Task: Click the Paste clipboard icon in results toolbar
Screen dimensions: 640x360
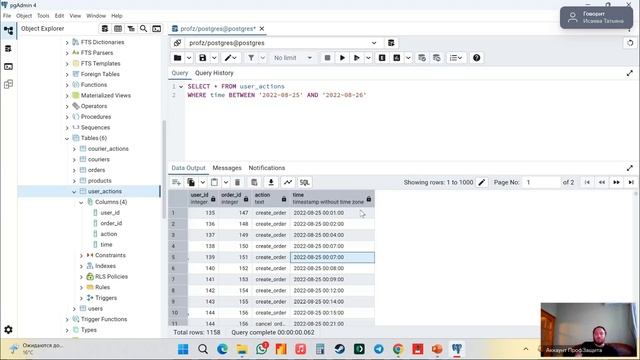Action: (214, 182)
